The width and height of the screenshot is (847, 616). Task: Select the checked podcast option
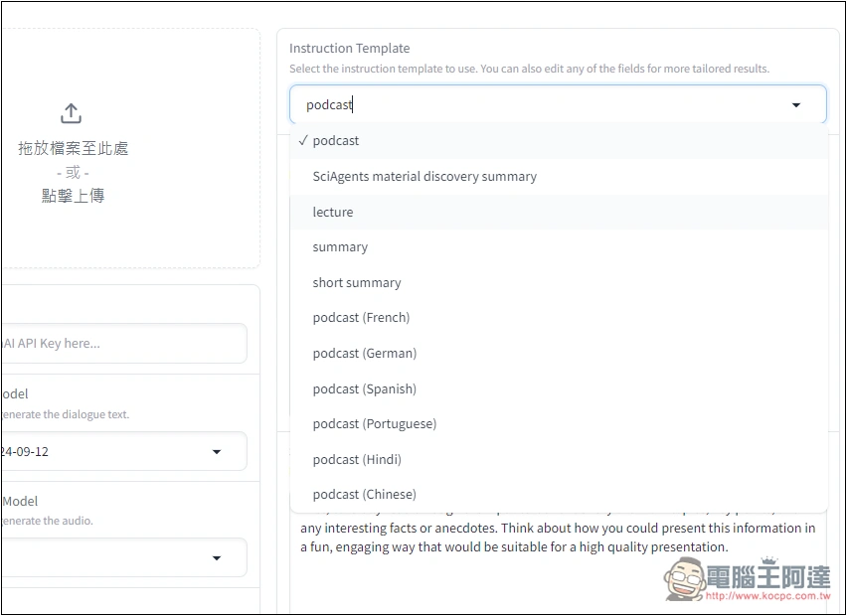[559, 141]
